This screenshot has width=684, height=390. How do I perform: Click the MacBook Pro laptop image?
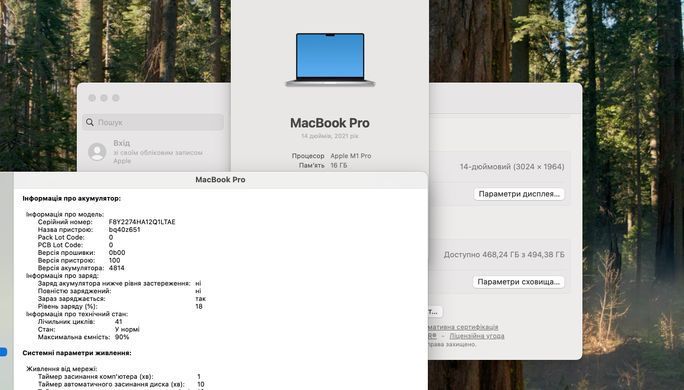330,60
